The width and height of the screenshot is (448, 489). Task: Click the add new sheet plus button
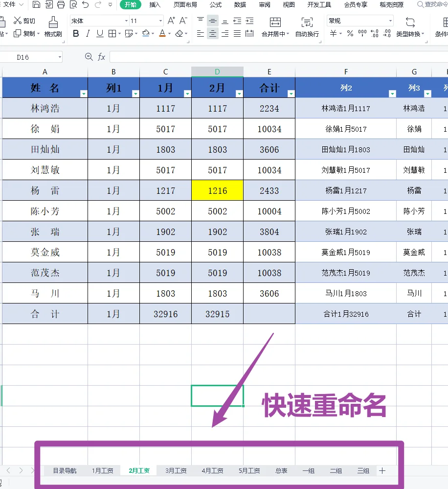[x=382, y=471]
